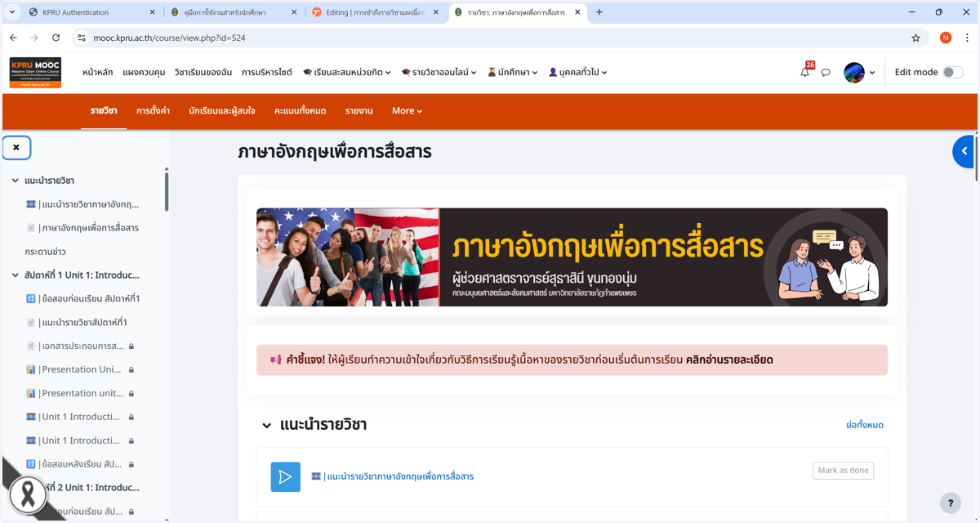Click the megaphone icon in notice

point(275,360)
